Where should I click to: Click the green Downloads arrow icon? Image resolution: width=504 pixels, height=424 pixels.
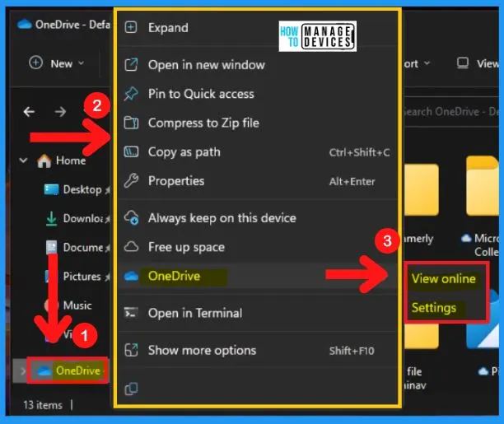click(x=51, y=219)
